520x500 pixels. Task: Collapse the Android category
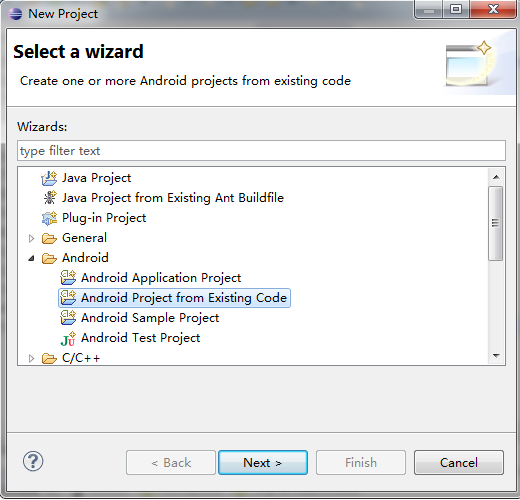(31, 258)
